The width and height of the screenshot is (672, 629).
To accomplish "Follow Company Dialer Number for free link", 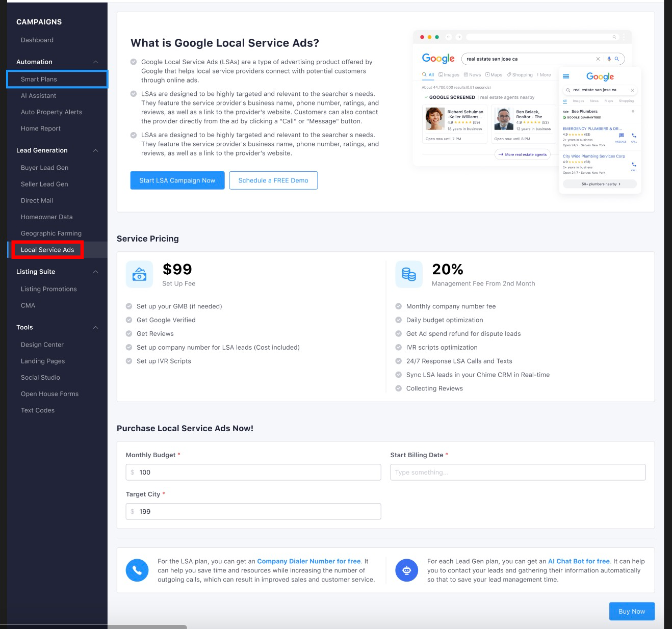I will tap(309, 561).
